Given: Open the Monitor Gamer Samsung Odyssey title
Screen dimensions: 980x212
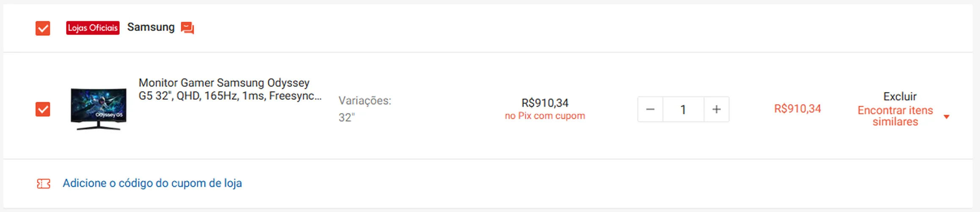Looking at the screenshot, I should (x=230, y=89).
